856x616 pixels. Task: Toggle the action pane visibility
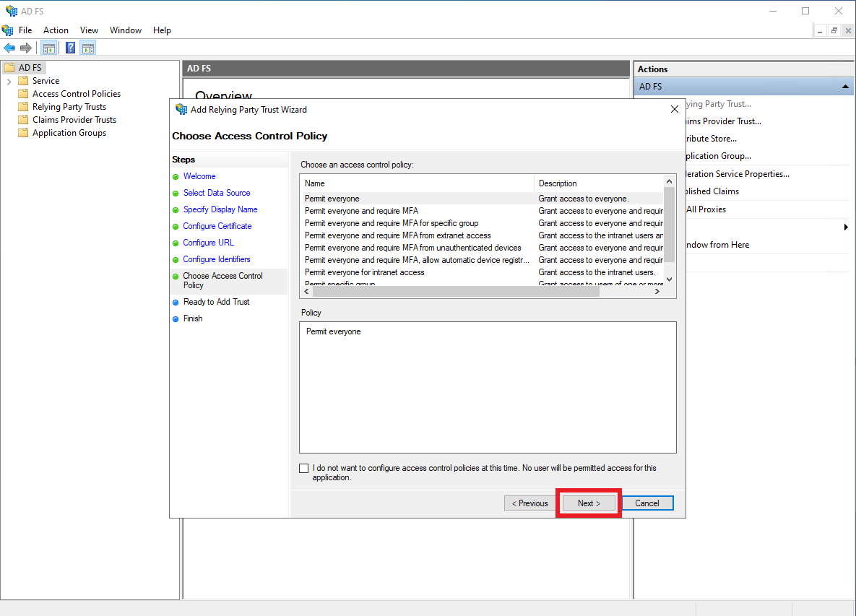coord(87,48)
